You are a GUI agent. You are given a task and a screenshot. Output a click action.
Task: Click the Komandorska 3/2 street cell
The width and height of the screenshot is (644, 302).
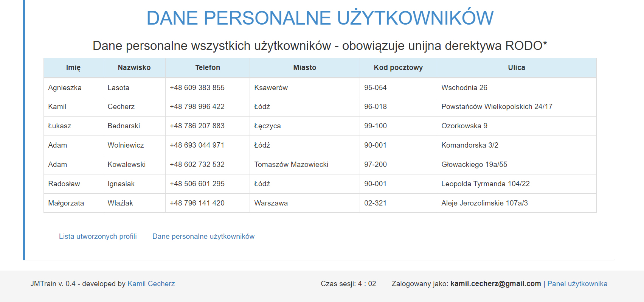coord(517,145)
